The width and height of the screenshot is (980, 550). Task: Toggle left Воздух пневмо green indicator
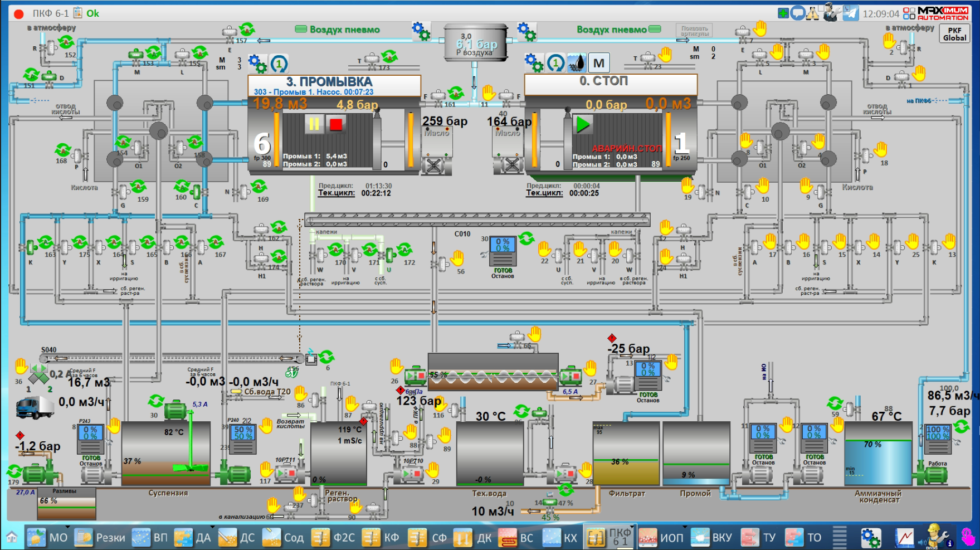[301, 29]
